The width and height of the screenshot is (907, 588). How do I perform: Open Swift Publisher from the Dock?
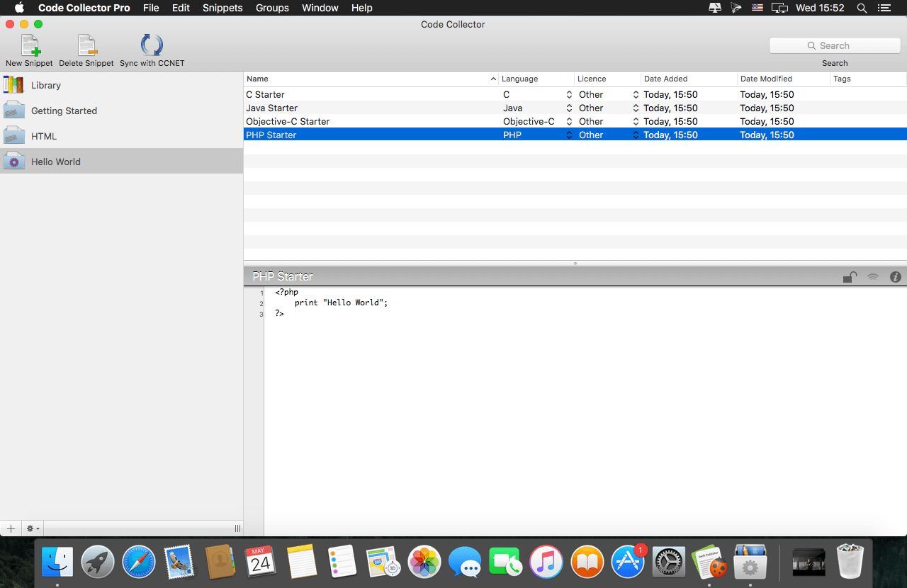[x=709, y=562]
